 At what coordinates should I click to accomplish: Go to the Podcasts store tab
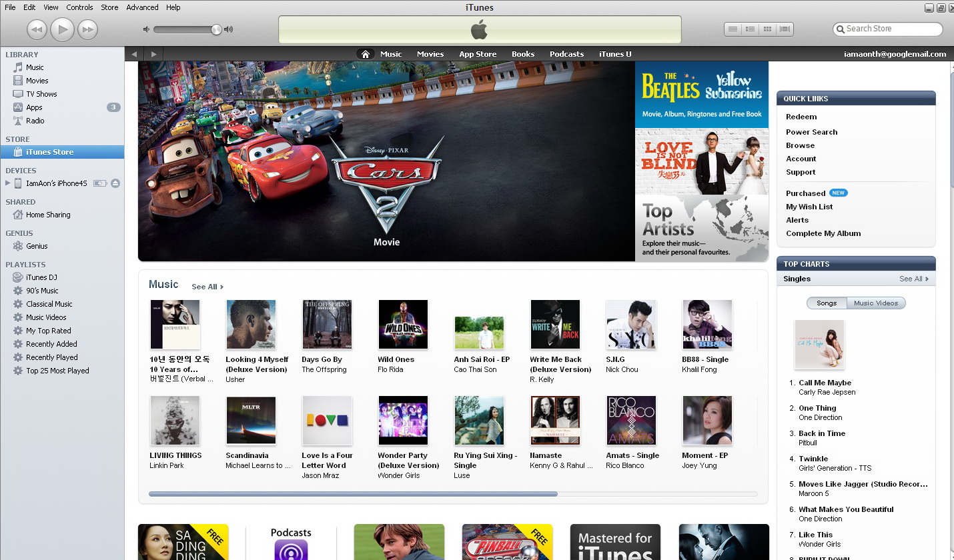coord(566,54)
